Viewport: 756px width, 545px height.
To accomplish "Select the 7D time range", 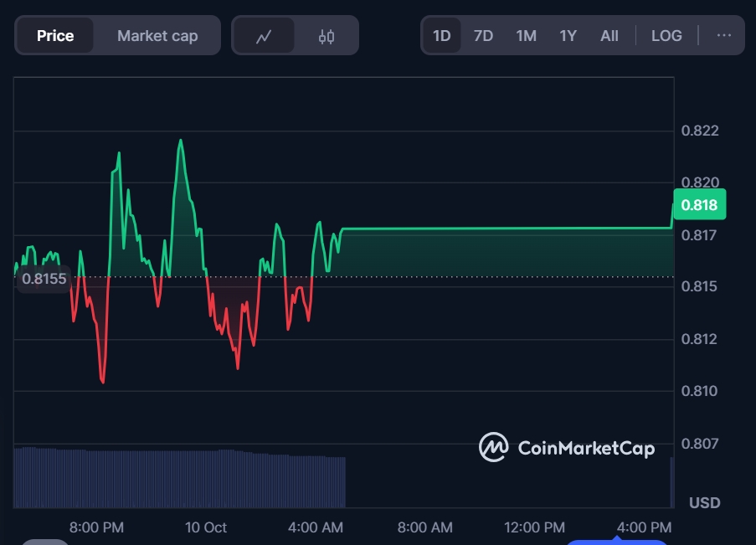I will 483,36.
